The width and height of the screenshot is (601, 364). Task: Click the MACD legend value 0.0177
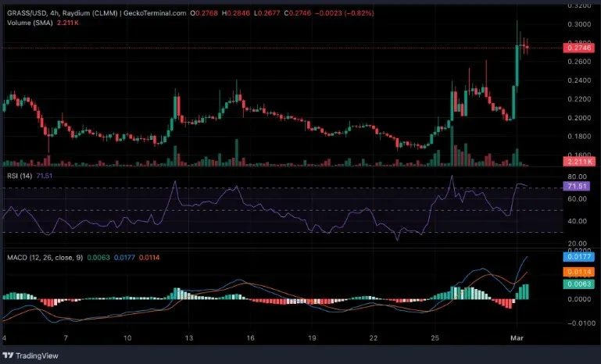coord(124,258)
